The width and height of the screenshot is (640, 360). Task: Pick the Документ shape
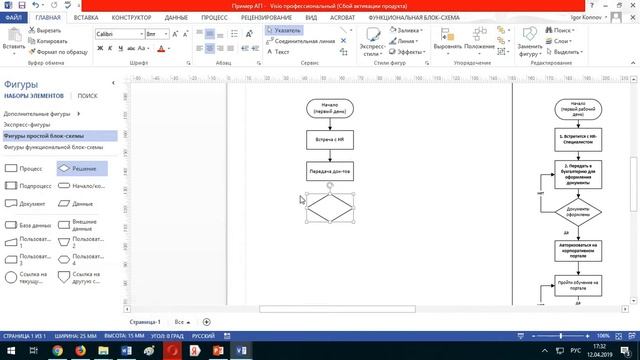pos(24,203)
